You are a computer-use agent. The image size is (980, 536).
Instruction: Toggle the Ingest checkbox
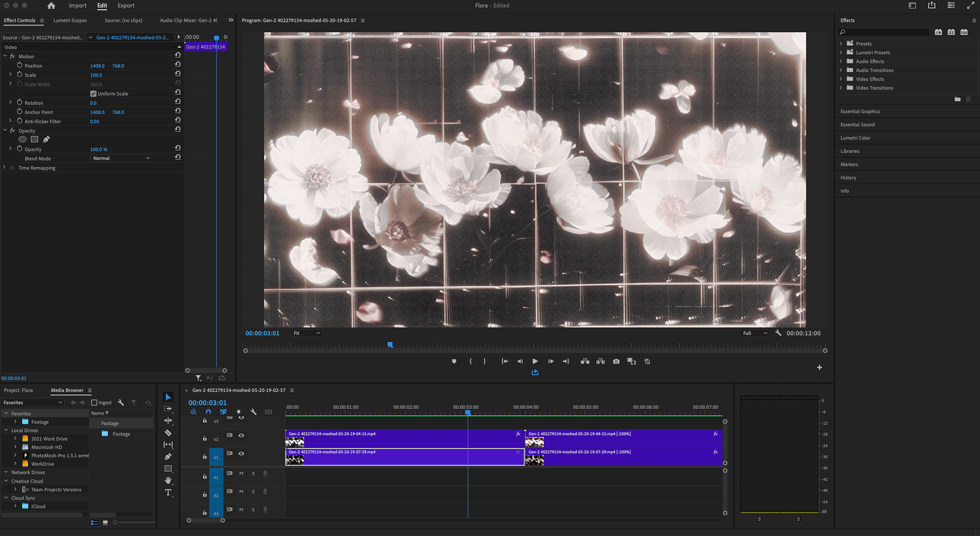[94, 402]
